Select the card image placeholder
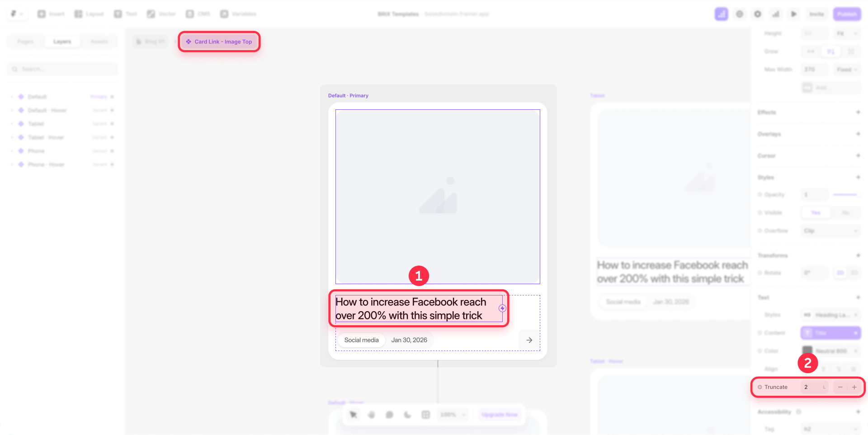 [x=438, y=196]
